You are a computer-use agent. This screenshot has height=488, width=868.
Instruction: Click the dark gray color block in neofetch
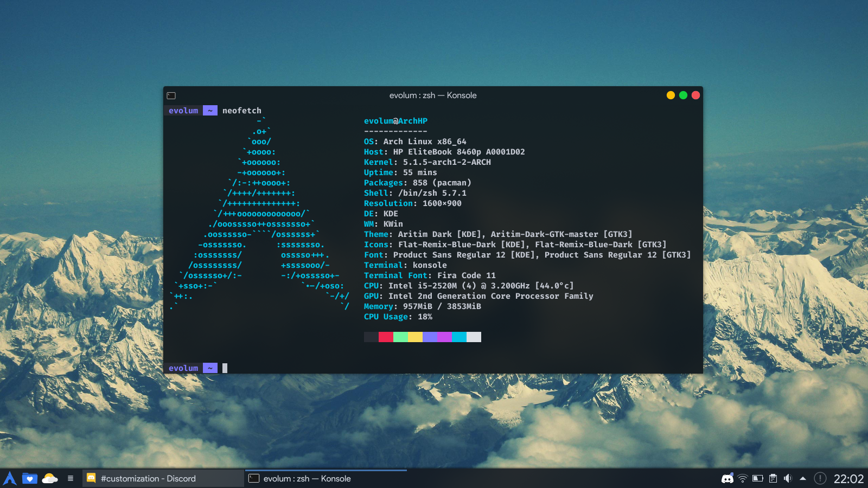[x=371, y=337]
